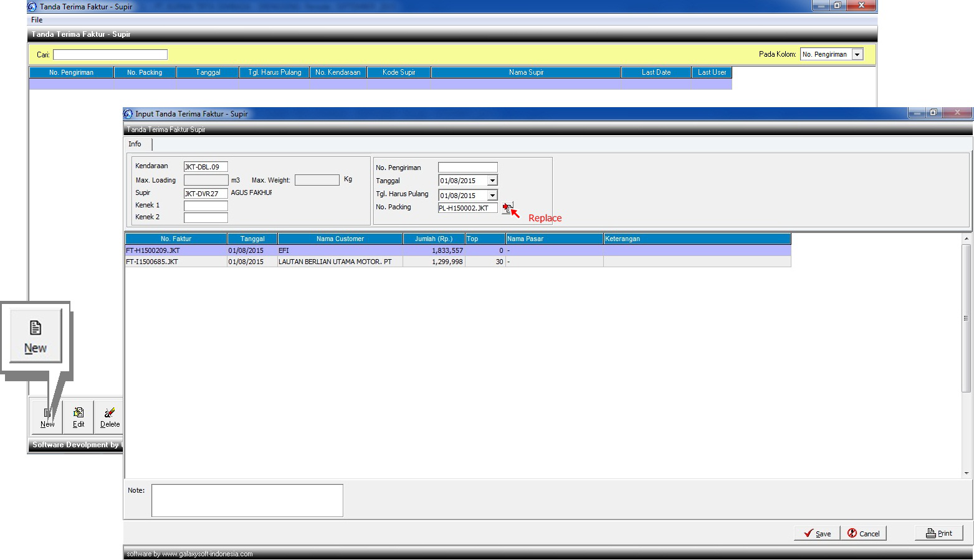Click the Edit record toolbar icon
This screenshot has height=560, width=974.
(79, 417)
